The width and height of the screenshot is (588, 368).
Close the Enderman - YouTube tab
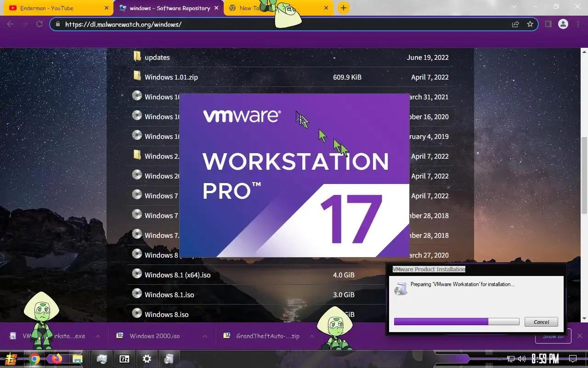106,8
